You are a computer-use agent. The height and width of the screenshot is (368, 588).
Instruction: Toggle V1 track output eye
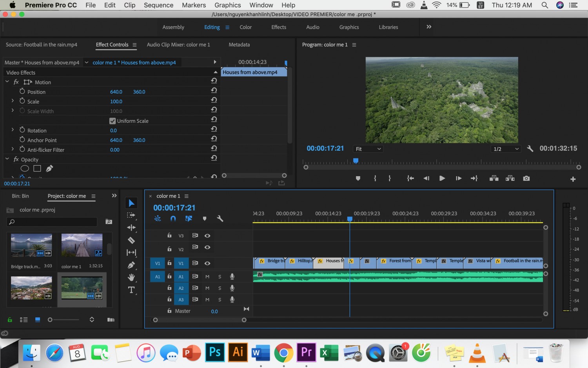[207, 263]
